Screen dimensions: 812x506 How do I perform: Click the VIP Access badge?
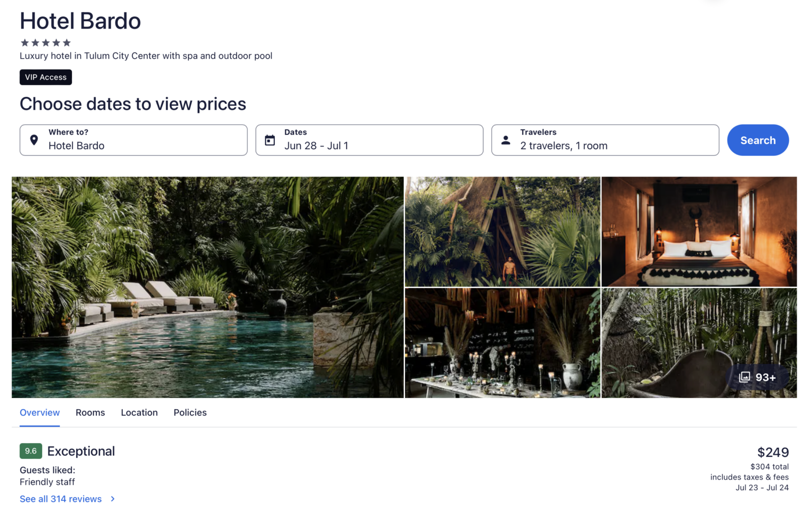pyautogui.click(x=45, y=77)
